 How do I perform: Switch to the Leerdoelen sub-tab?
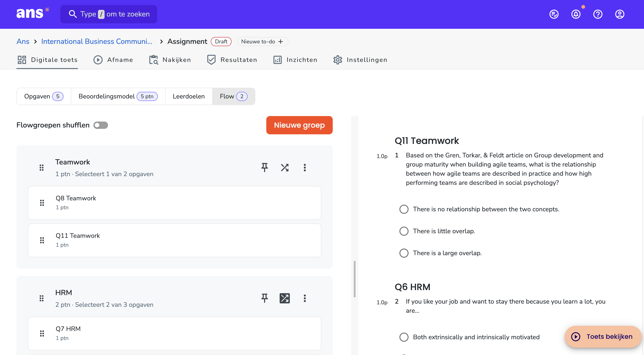point(189,96)
